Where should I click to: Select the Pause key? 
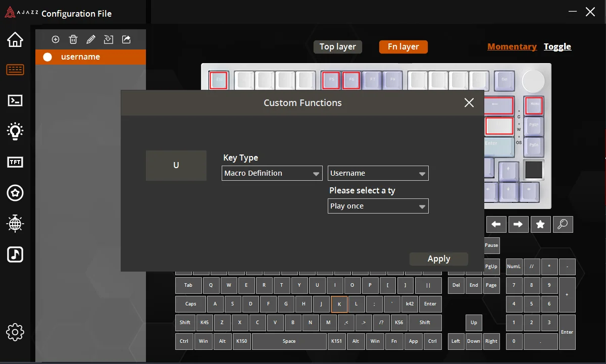click(491, 245)
